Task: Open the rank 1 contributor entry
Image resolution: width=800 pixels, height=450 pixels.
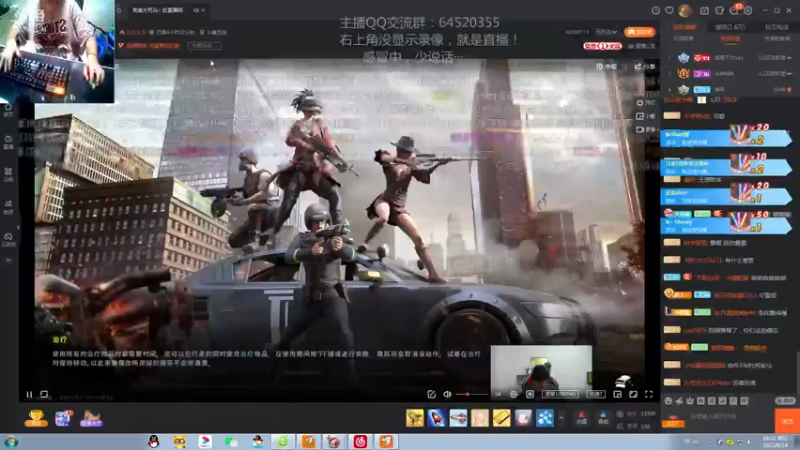Action: pos(730,58)
